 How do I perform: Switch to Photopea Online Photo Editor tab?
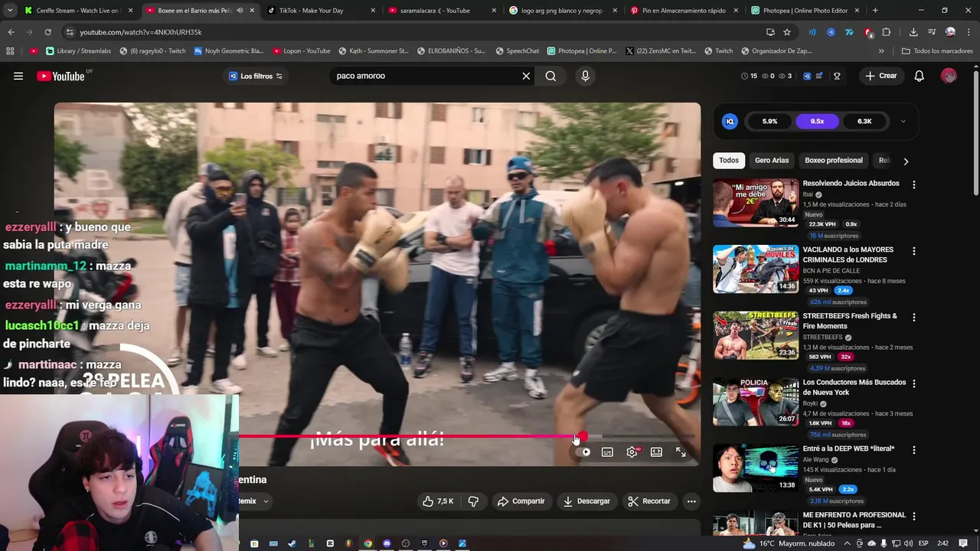805,11
